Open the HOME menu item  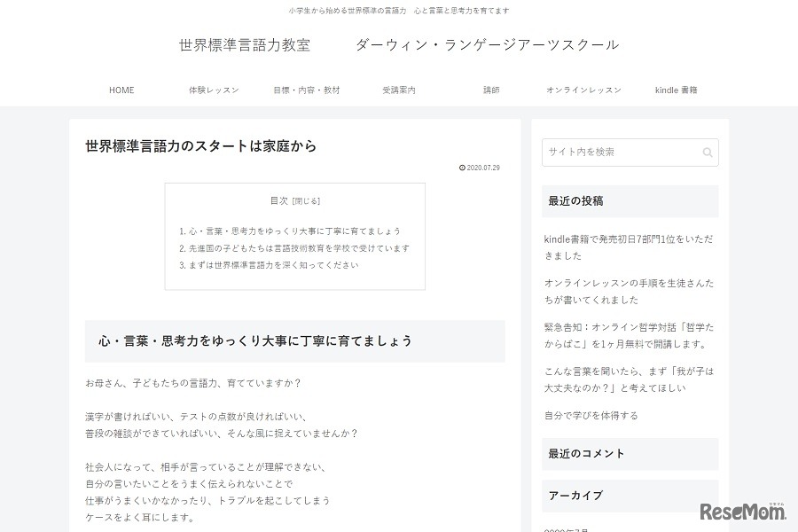pyautogui.click(x=121, y=90)
